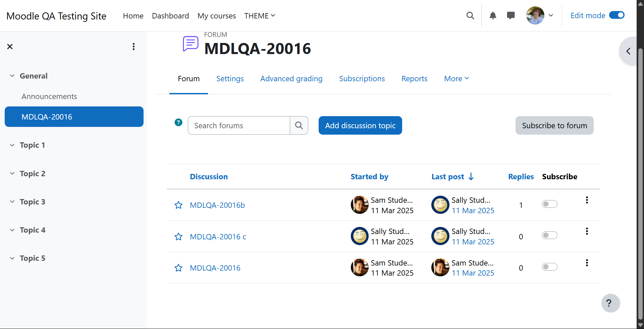Sort by Discussion column header
The image size is (644, 329).
click(209, 177)
